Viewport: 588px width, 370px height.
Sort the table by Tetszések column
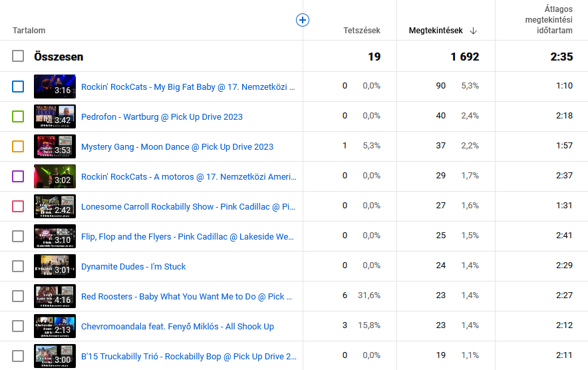pyautogui.click(x=361, y=31)
